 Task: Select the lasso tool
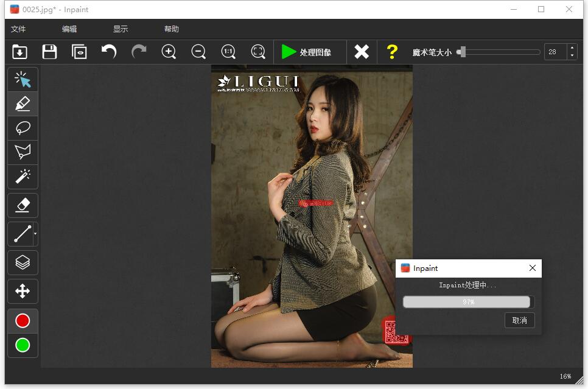point(23,128)
